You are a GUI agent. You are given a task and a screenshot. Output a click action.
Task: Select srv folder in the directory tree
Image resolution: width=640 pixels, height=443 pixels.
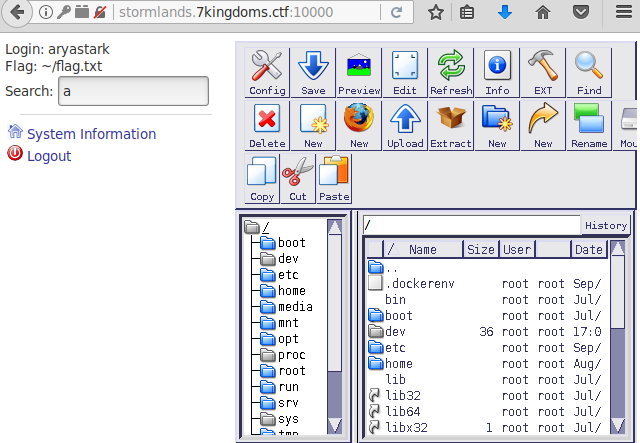(288, 403)
